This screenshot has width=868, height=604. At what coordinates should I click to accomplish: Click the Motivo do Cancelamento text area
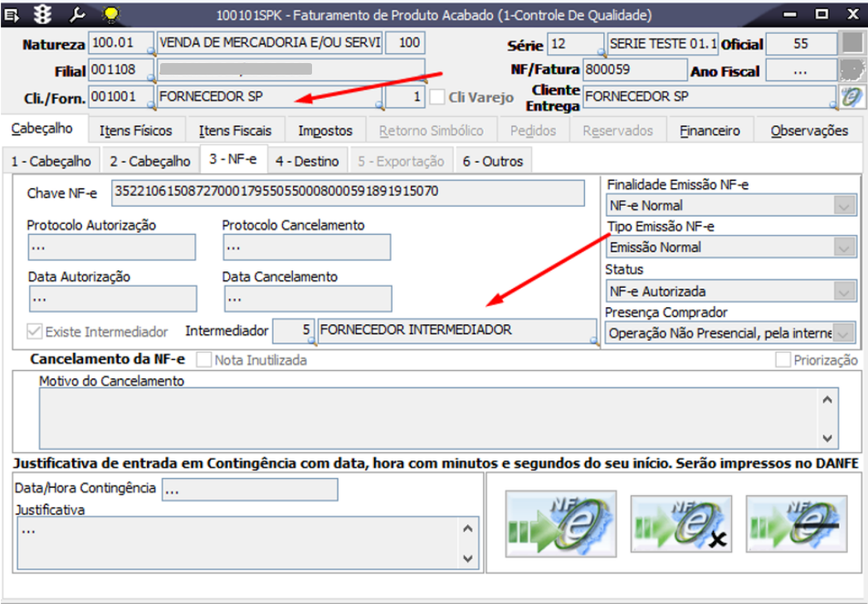pyautogui.click(x=429, y=418)
